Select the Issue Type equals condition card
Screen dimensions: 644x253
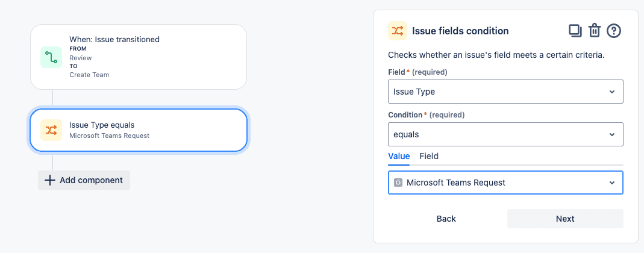139,130
